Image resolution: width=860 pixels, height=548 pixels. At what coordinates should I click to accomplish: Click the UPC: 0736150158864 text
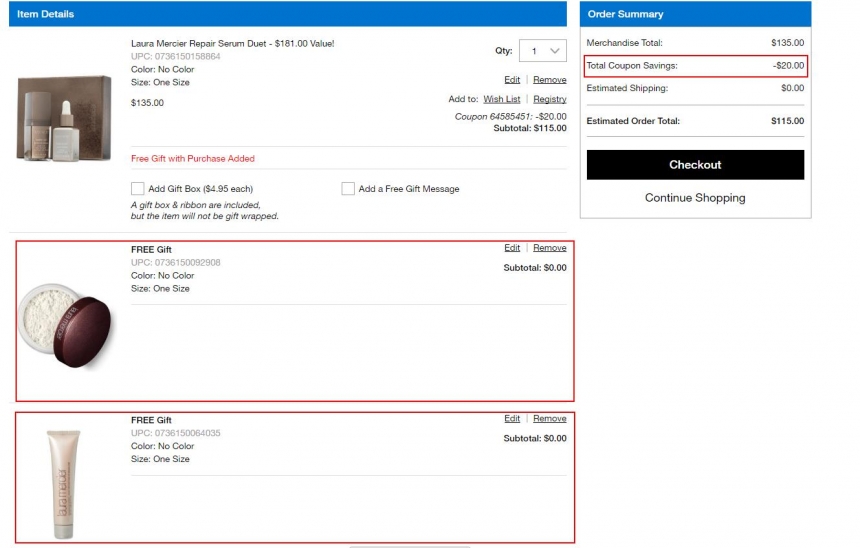(176, 57)
